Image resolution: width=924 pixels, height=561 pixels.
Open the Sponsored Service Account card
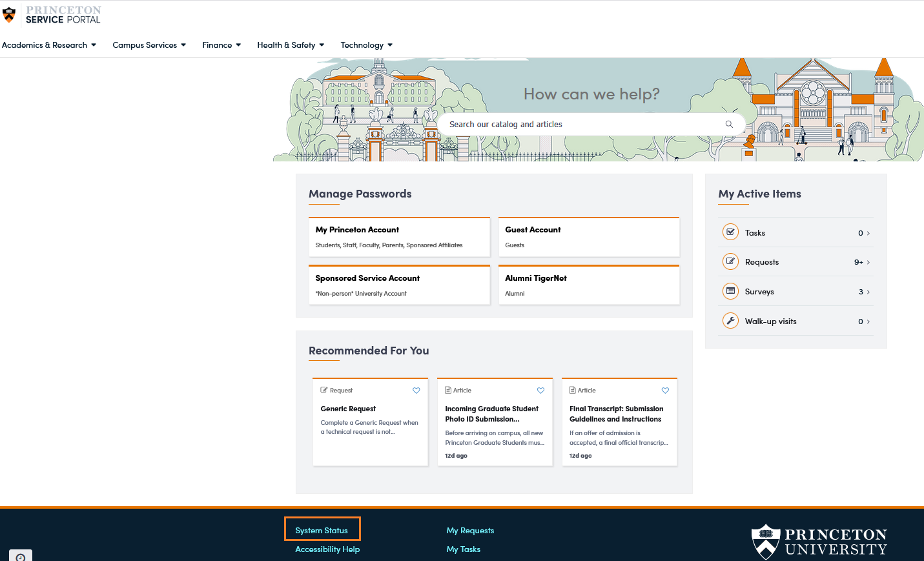pos(399,285)
